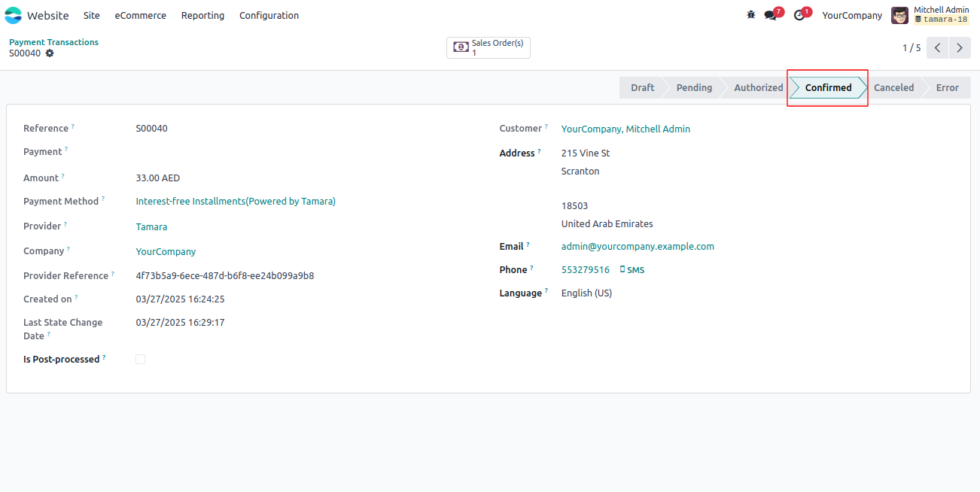Open the Interest-free Installments payment method link
980x492 pixels.
point(236,202)
